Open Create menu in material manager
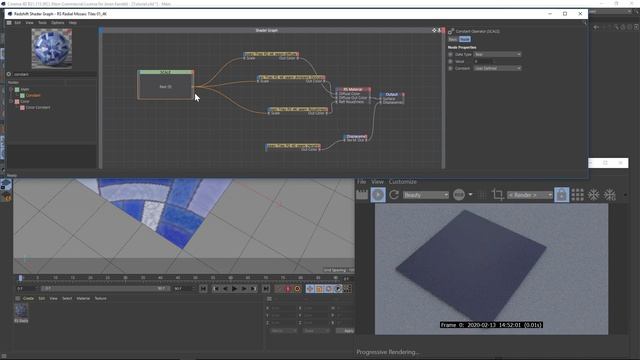Screen dimensions: 640x360 point(28,298)
